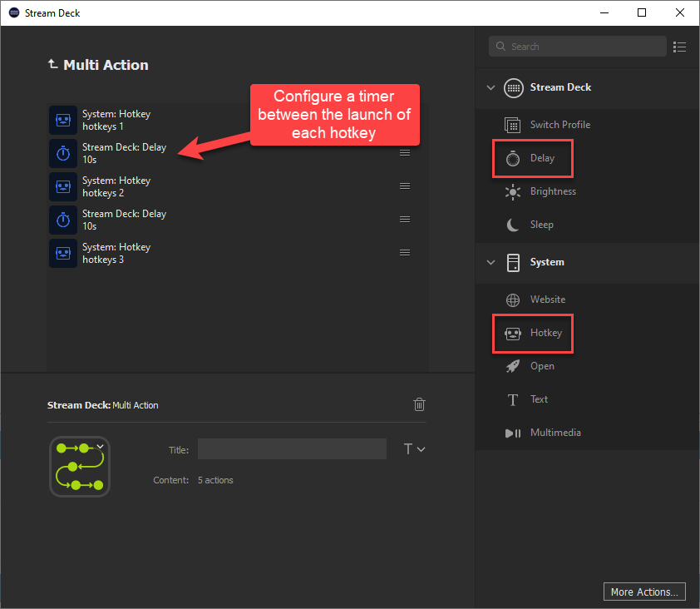Open the key icon chevron menu
Viewport: 700px width, 609px height.
pos(101,447)
